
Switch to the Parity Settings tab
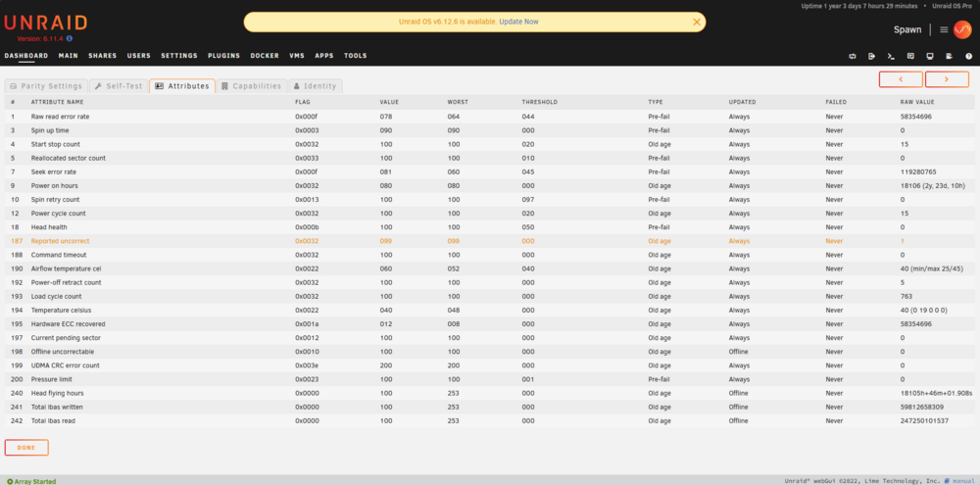[x=46, y=86]
